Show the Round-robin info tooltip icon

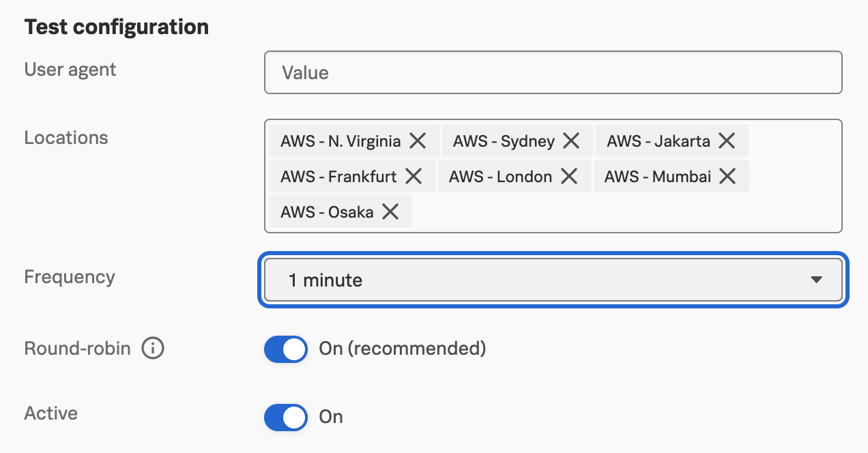pos(153,349)
